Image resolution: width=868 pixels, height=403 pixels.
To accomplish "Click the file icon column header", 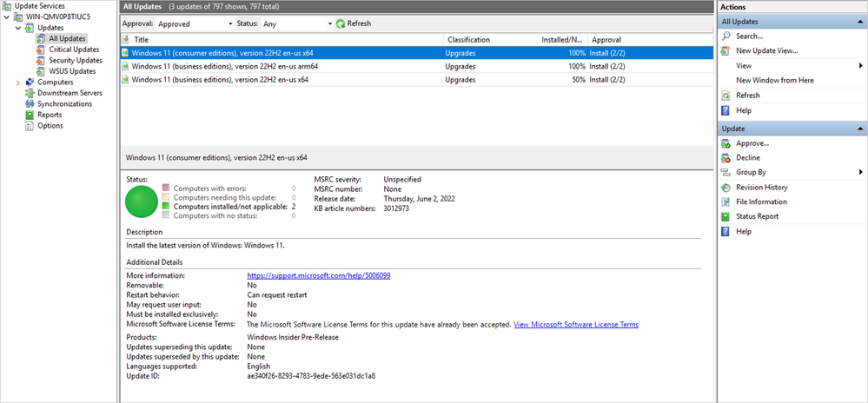I will pos(126,40).
